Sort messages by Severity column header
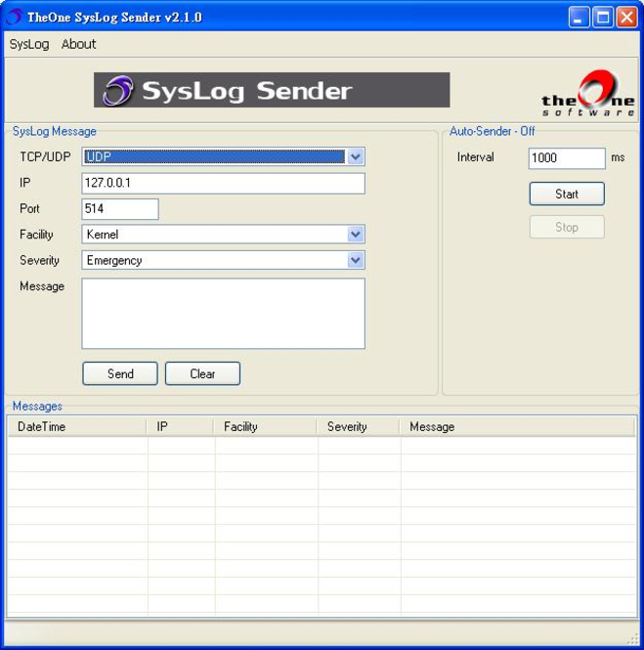Viewport: 644px width, 650px height. (x=359, y=426)
